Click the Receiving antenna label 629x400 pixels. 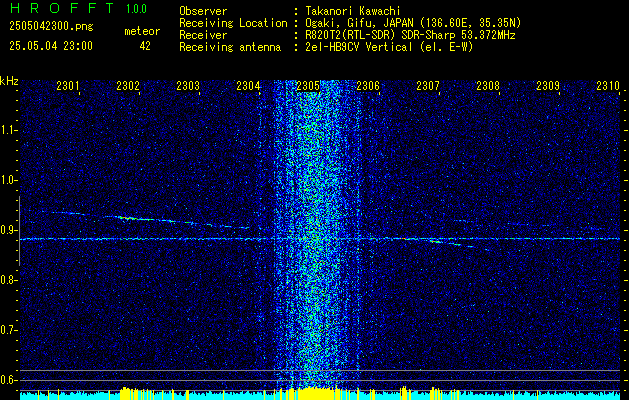click(x=230, y=47)
